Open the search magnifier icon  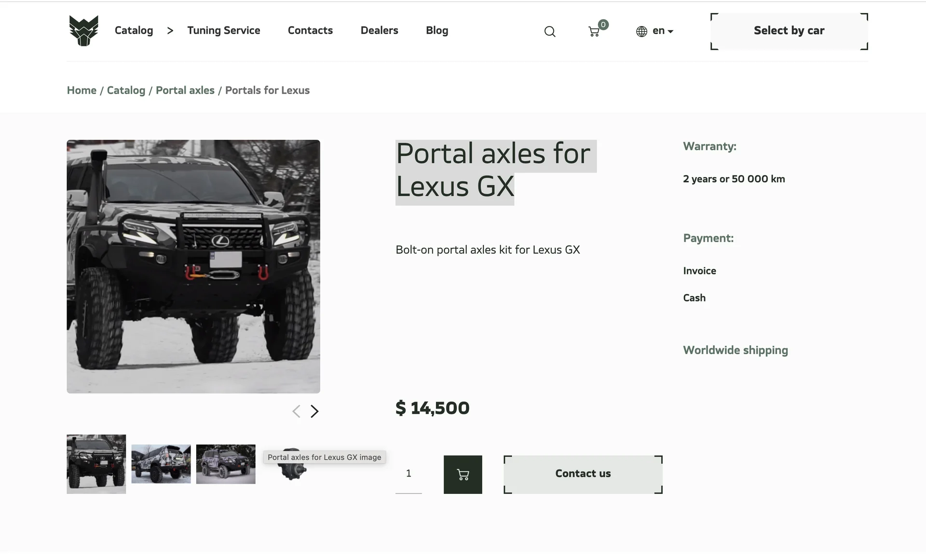[549, 31]
